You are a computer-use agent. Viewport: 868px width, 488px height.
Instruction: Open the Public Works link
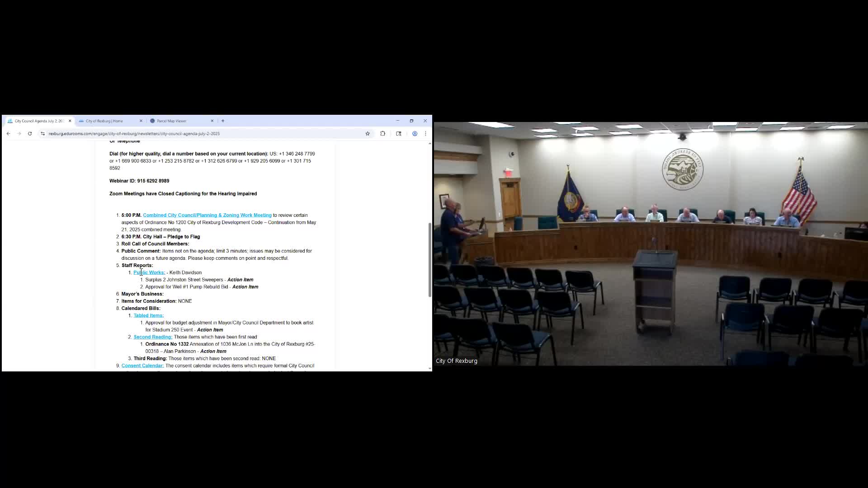pos(149,272)
